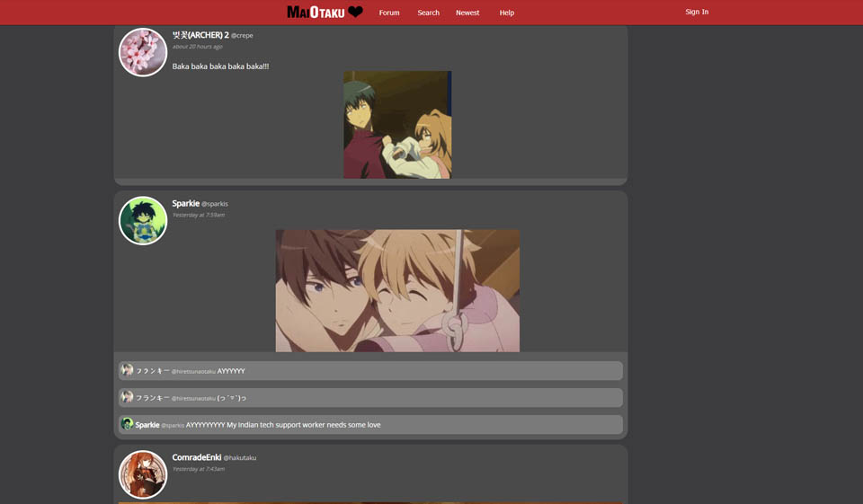863x504 pixels.
Task: Open the cherry blossom avatar of crepe
Action: click(143, 52)
